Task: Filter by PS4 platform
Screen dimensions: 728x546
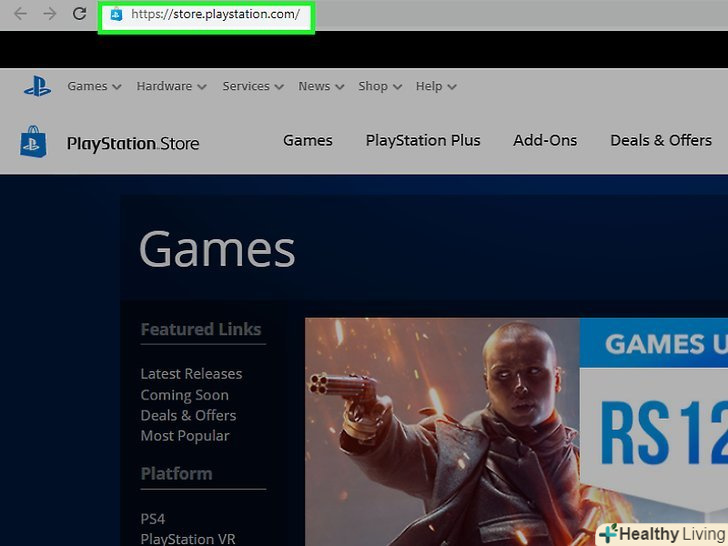Action: point(153,519)
